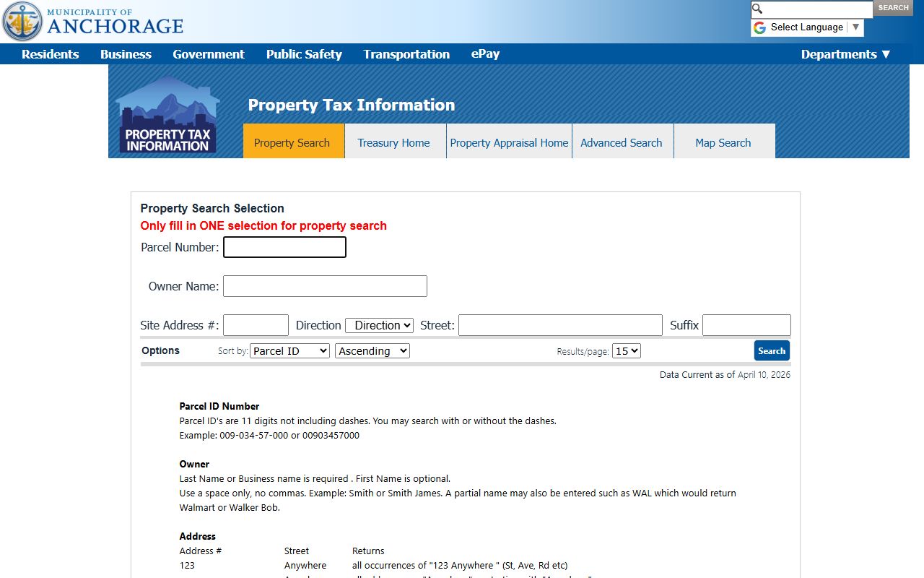
Task: Open the Results per page dropdown
Action: pyautogui.click(x=627, y=351)
